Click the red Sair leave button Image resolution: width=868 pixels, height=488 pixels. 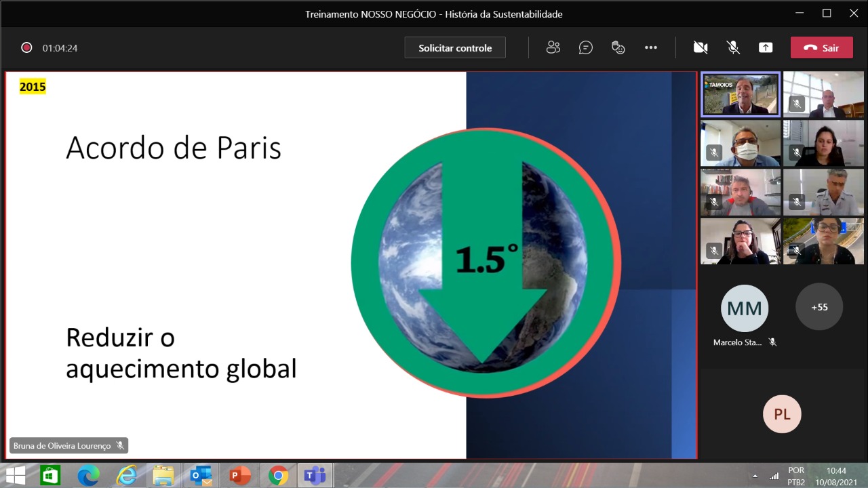pos(821,47)
